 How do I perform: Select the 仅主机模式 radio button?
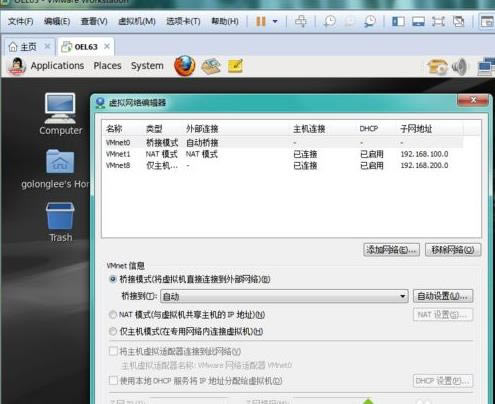[113, 331]
